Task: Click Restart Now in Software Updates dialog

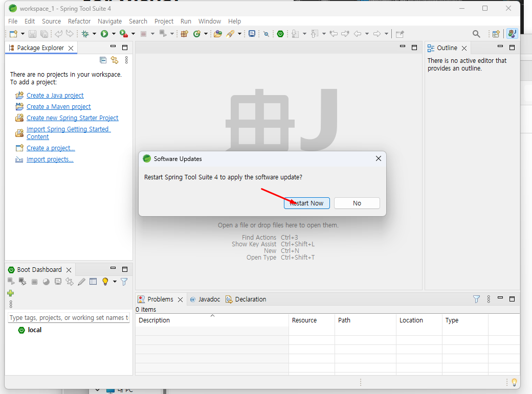Action: (307, 203)
